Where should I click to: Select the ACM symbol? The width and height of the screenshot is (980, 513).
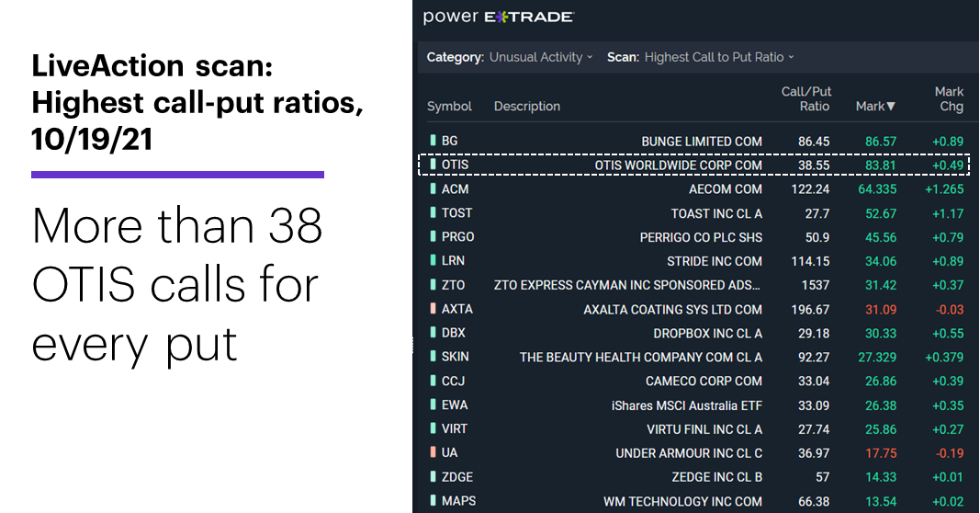tap(455, 189)
